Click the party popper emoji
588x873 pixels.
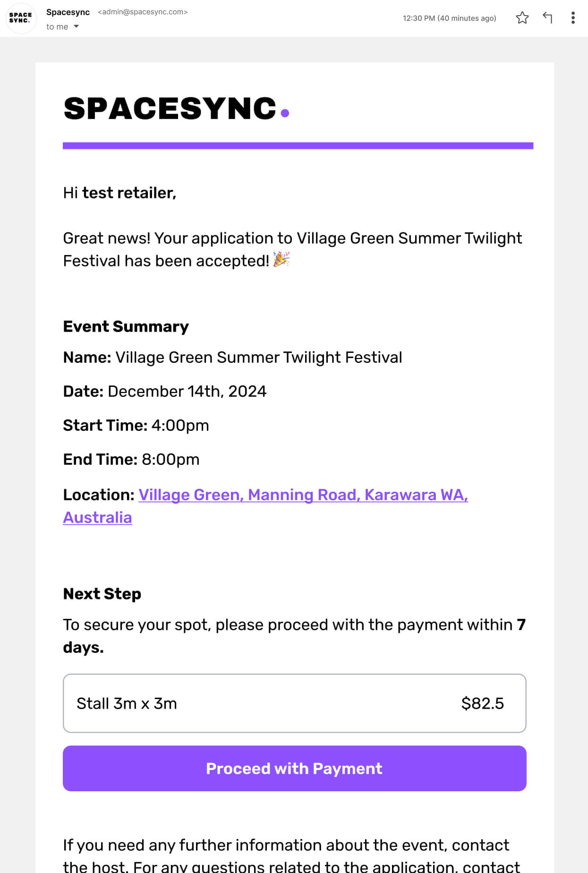(x=281, y=259)
